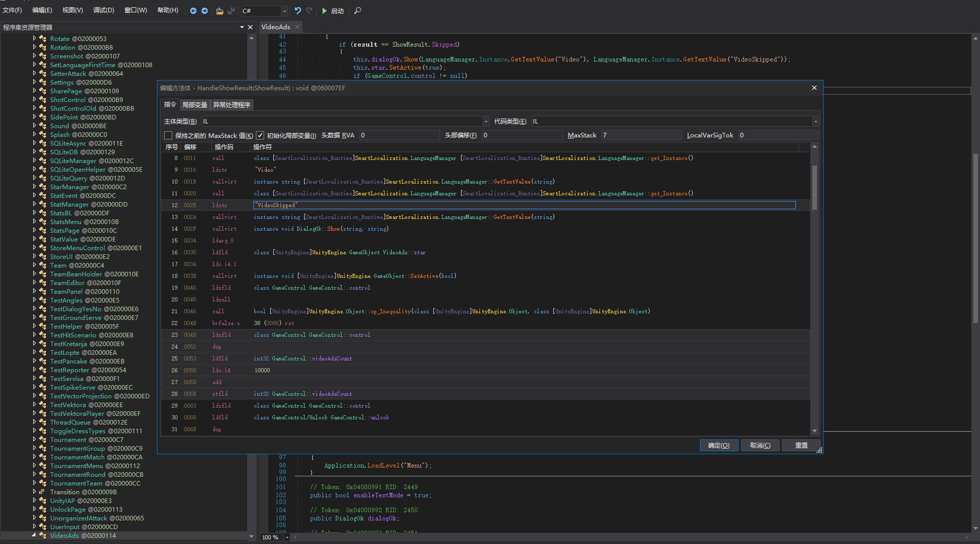Viewport: 980px width, 544px height.
Task: Redo with the grayed redo arrow
Action: pos(309,11)
